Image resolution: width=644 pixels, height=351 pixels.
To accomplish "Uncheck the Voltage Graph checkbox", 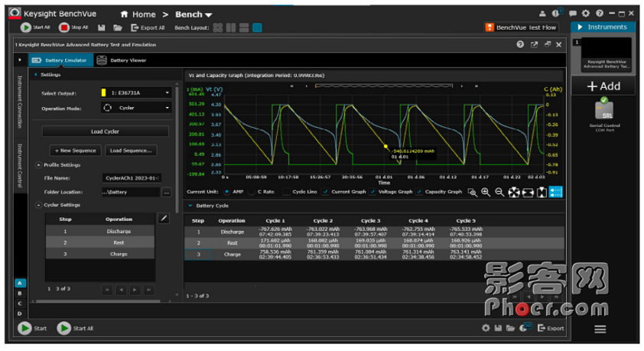I will coord(372,192).
